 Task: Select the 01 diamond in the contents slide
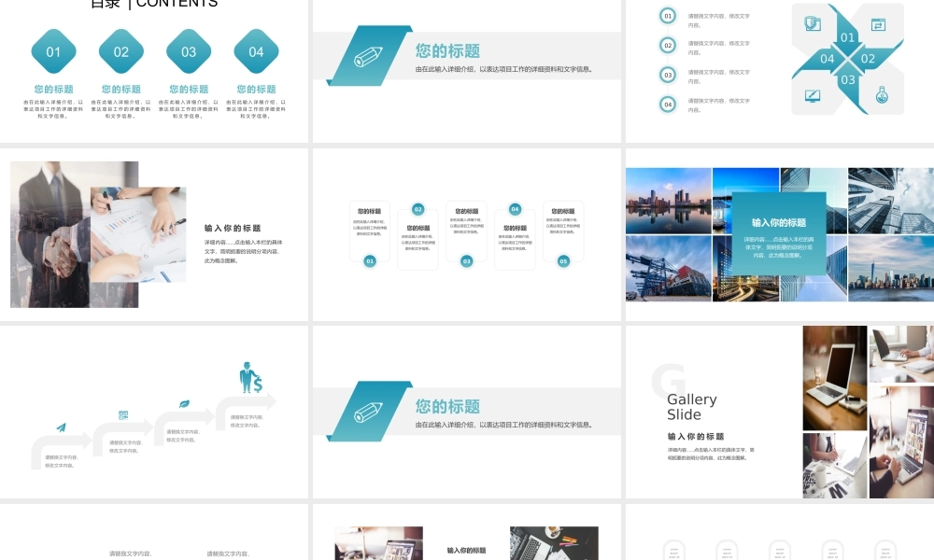pos(53,51)
